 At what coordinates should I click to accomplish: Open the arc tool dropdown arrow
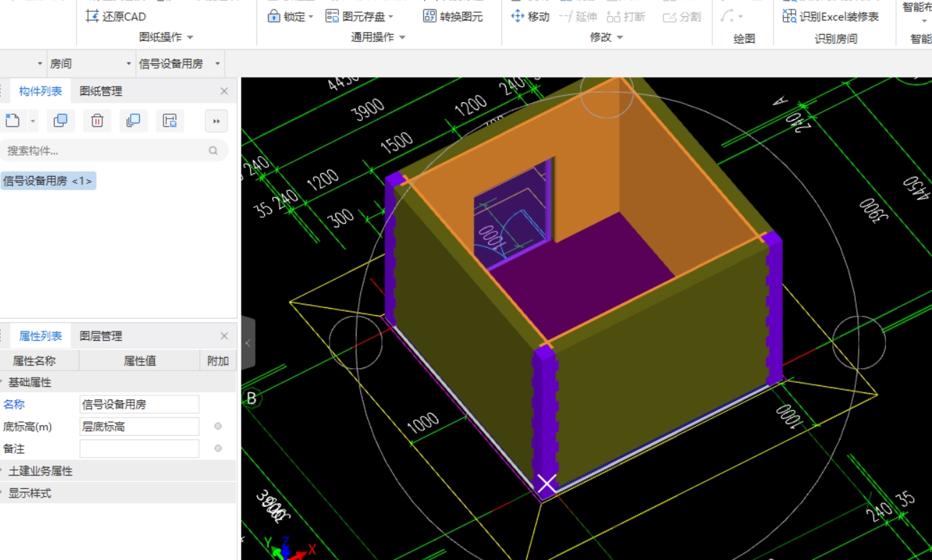click(x=740, y=17)
